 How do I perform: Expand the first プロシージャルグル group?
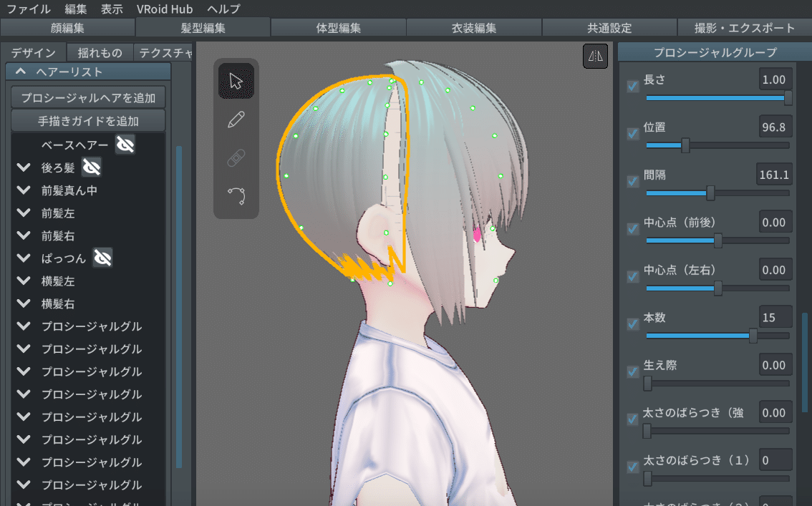[x=24, y=326]
